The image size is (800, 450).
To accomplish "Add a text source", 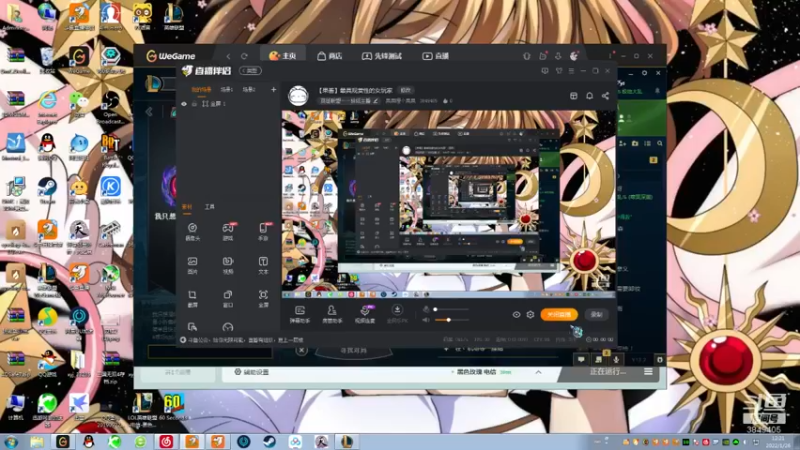I will pyautogui.click(x=263, y=265).
